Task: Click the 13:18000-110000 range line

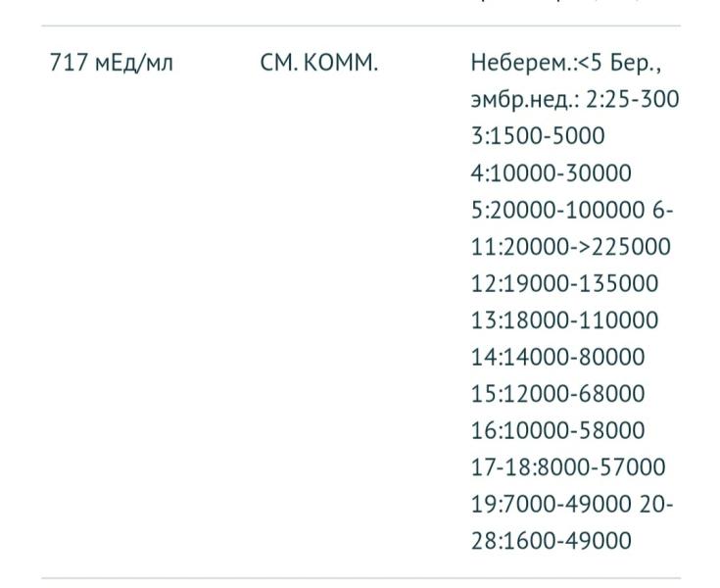Action: [564, 320]
